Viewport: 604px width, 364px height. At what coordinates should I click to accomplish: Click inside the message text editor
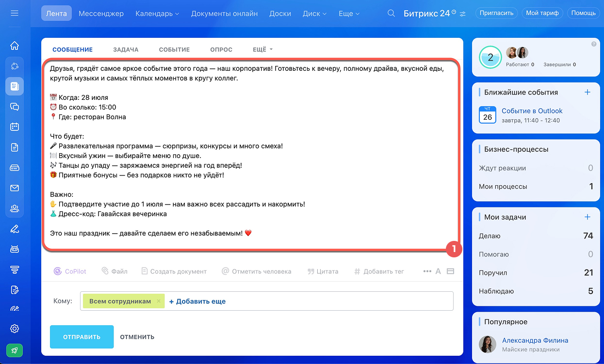click(x=251, y=155)
